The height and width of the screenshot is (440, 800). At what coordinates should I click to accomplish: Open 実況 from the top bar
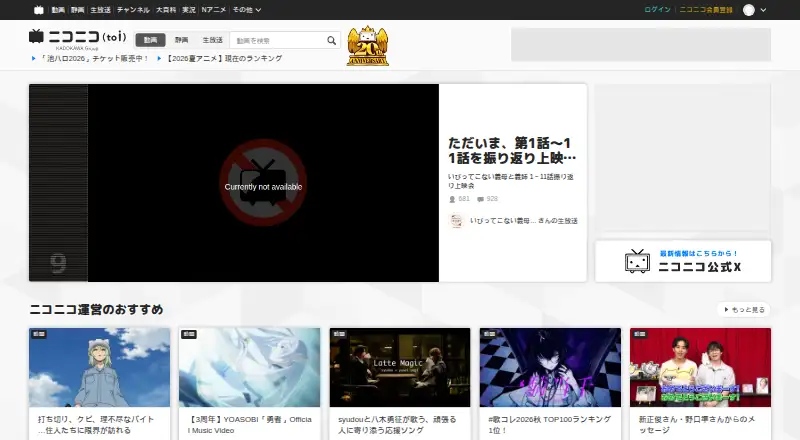coord(189,10)
